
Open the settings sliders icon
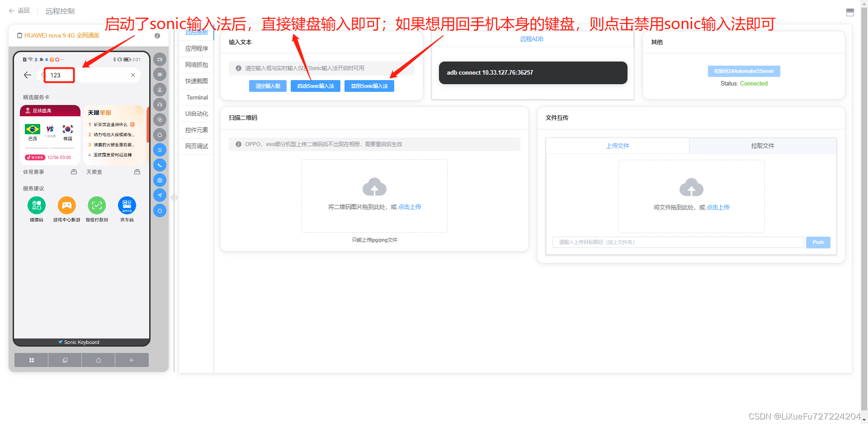pyautogui.click(x=160, y=150)
